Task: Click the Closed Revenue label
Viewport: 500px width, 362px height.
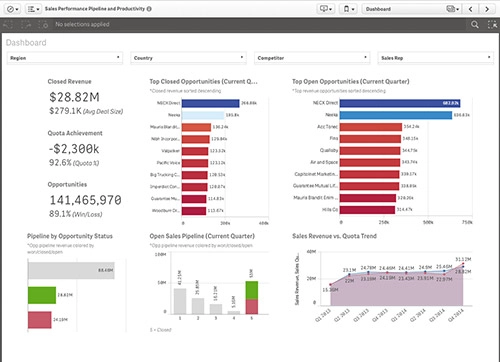Action: click(69, 81)
